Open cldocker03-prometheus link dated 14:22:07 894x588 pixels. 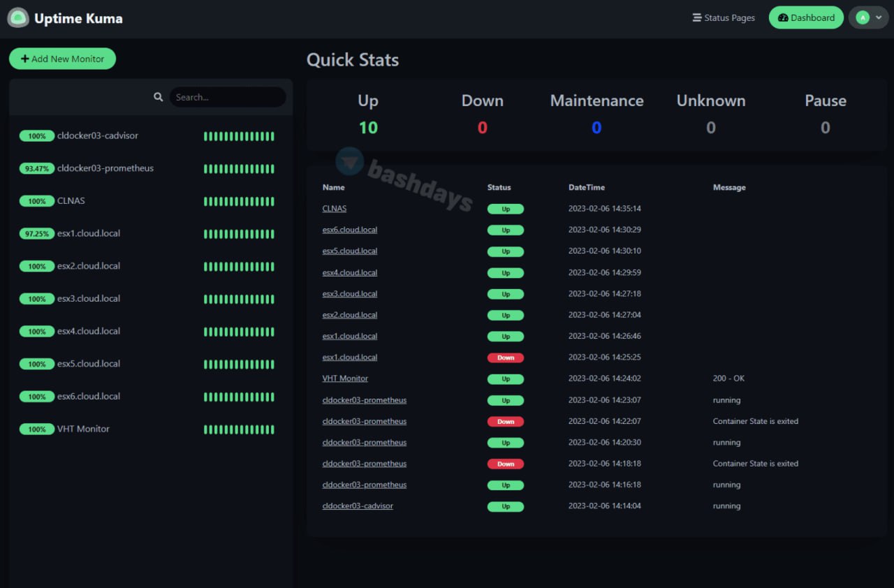coord(365,421)
